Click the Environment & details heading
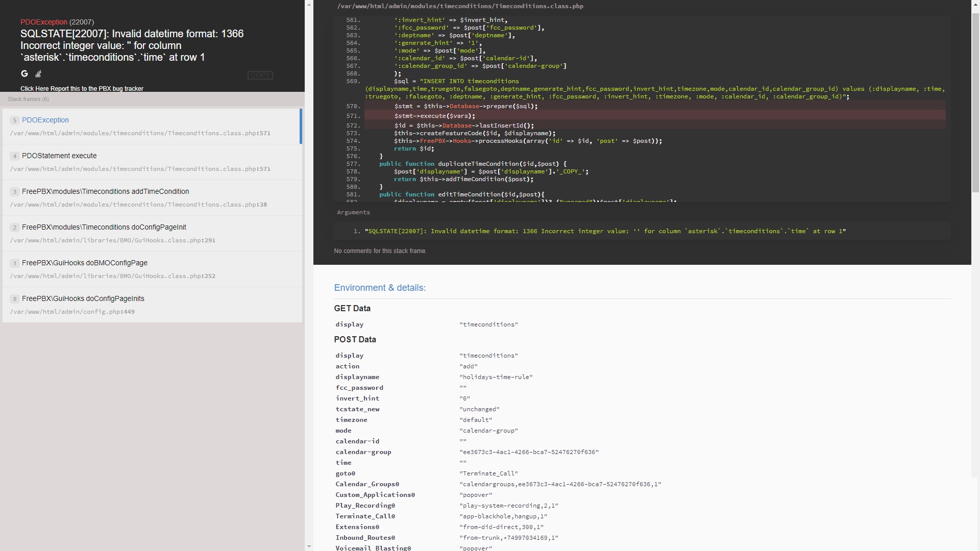 (x=379, y=288)
